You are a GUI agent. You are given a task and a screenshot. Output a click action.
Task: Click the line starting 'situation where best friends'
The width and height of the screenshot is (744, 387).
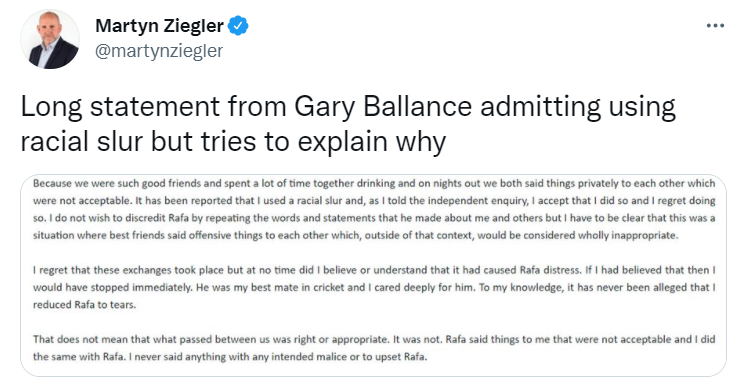pyautogui.click(x=355, y=235)
